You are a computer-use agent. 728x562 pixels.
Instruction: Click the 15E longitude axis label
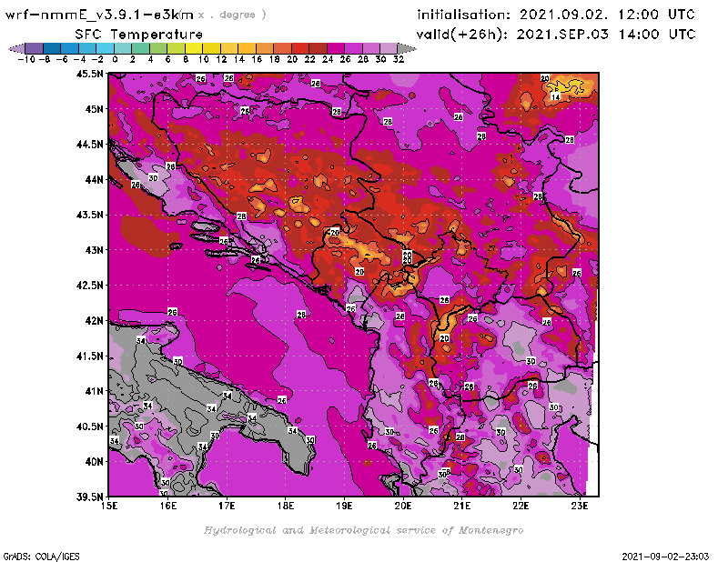[109, 506]
